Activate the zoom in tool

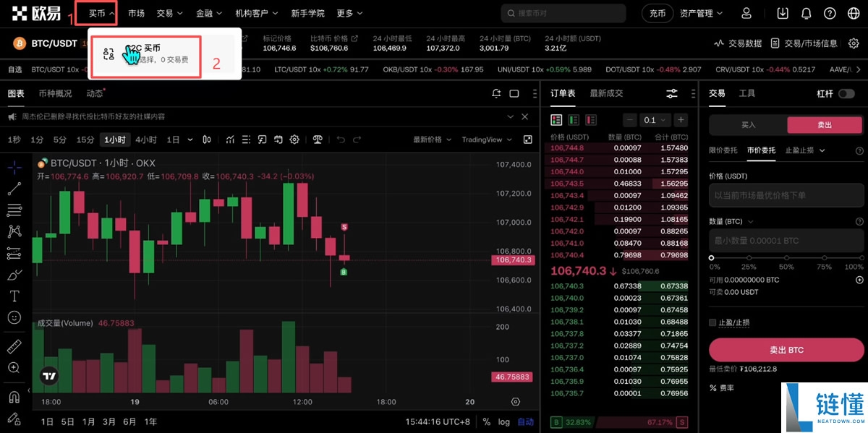pyautogui.click(x=14, y=368)
